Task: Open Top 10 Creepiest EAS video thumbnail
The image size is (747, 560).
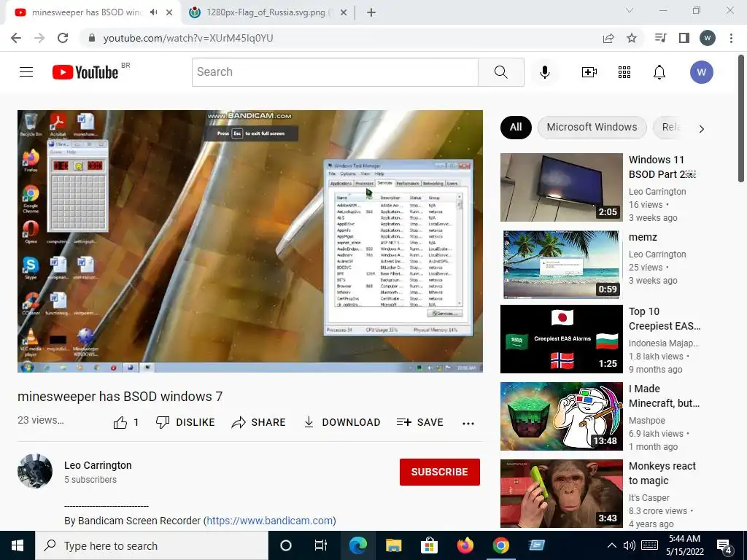Action: (561, 339)
